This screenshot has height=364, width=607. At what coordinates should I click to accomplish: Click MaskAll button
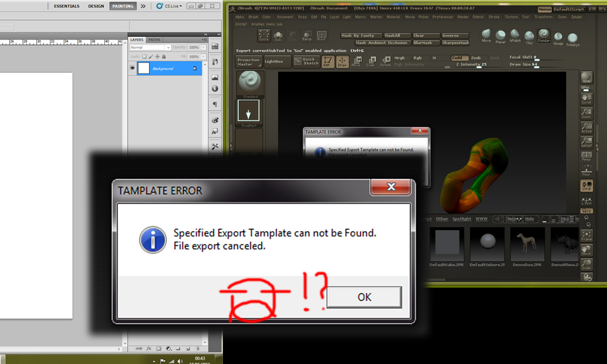[397, 36]
